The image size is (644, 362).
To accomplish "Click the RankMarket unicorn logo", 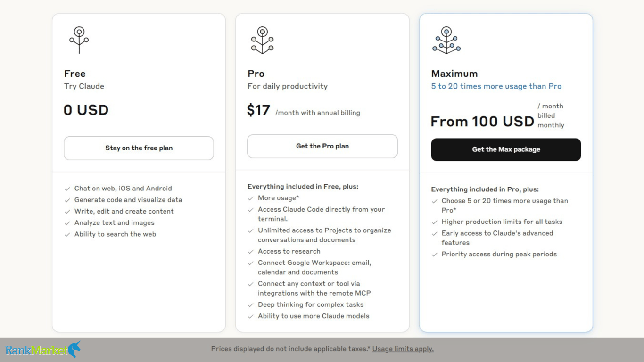I will click(43, 350).
